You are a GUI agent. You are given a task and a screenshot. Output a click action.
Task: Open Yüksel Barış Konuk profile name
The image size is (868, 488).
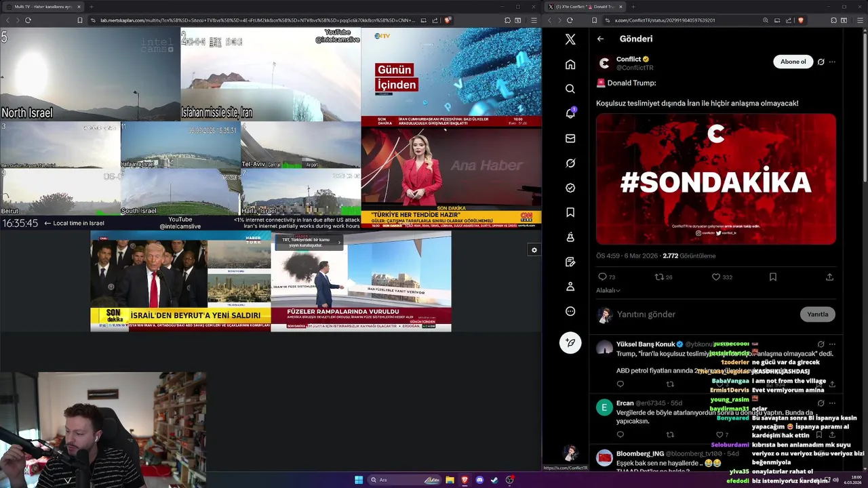pos(646,344)
